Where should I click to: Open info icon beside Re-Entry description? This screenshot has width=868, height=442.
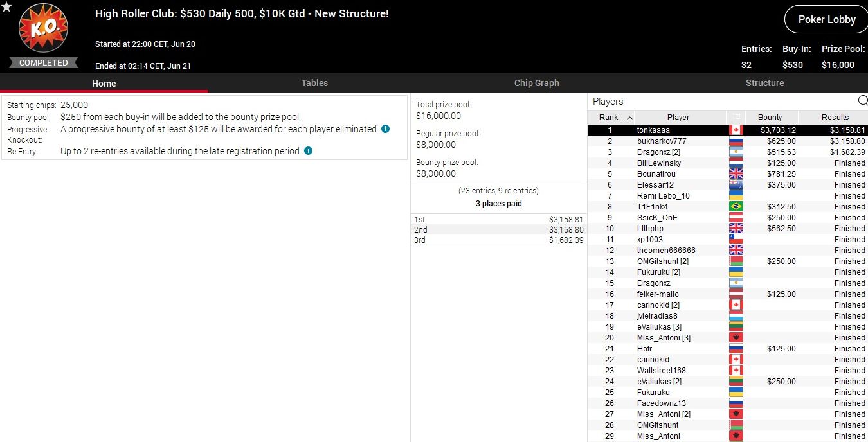tap(308, 151)
